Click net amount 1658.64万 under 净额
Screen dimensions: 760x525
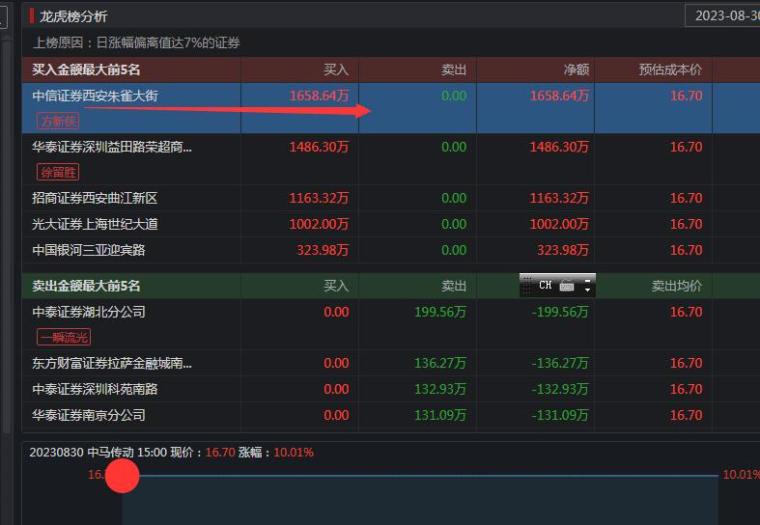559,95
